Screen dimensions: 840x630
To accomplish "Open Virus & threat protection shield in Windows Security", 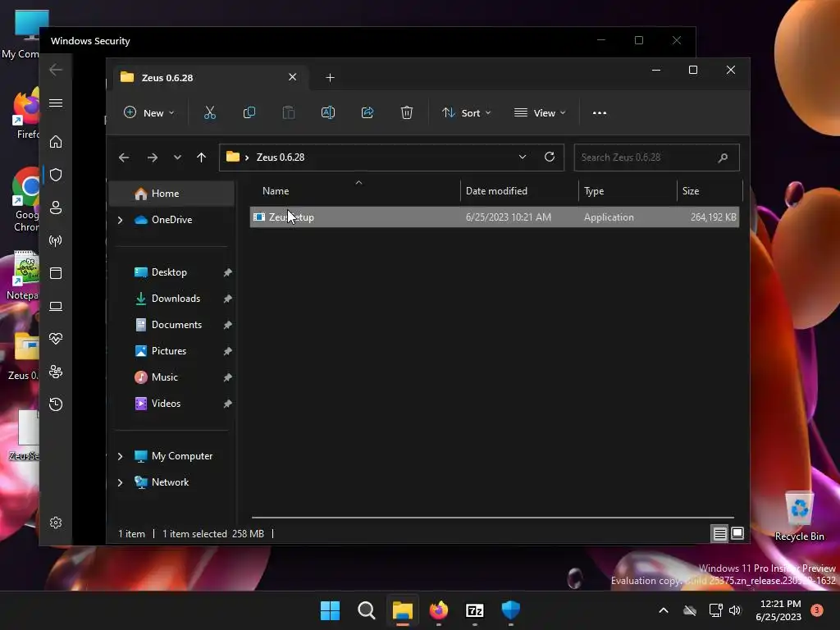I will click(x=56, y=175).
